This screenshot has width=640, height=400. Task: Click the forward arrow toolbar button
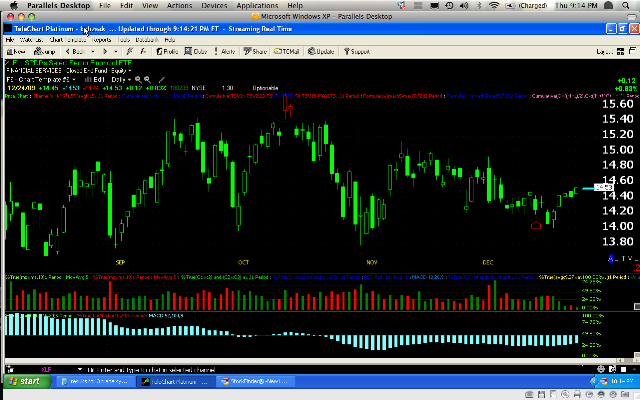pyautogui.click(x=105, y=51)
